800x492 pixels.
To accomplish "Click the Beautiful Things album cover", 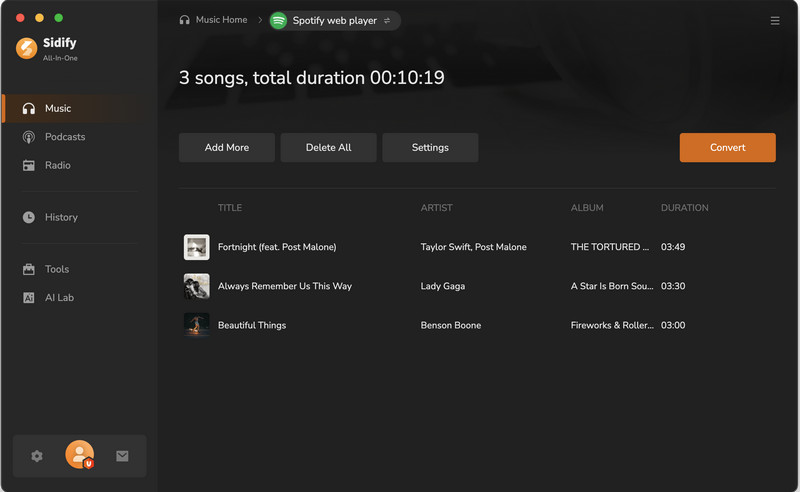I will [x=196, y=325].
